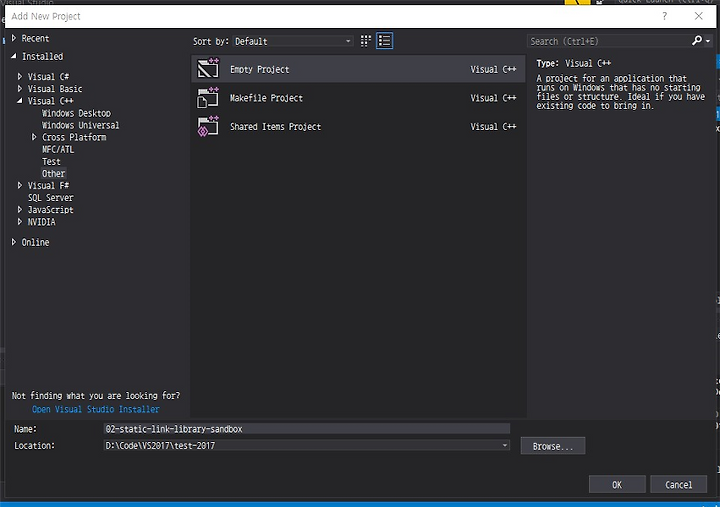Expand the Cross Platform node
Viewport: 720px width, 507px height.
(34, 137)
